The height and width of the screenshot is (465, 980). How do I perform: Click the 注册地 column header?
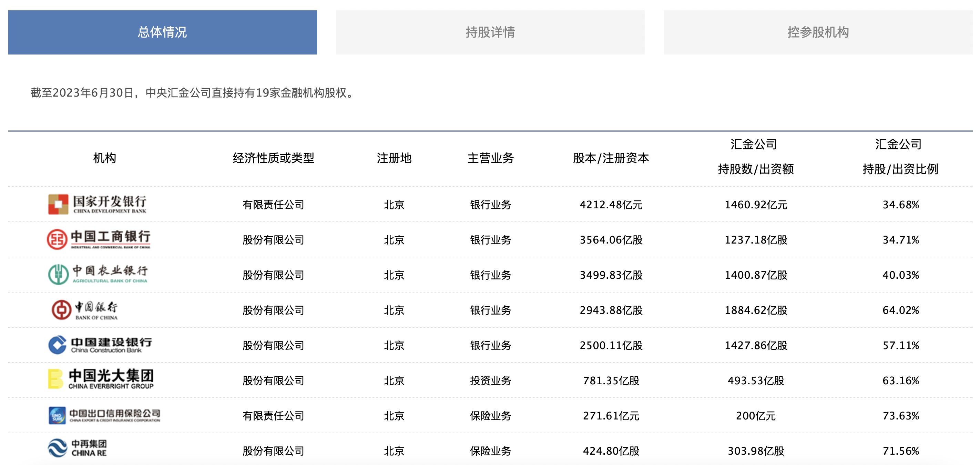(394, 158)
